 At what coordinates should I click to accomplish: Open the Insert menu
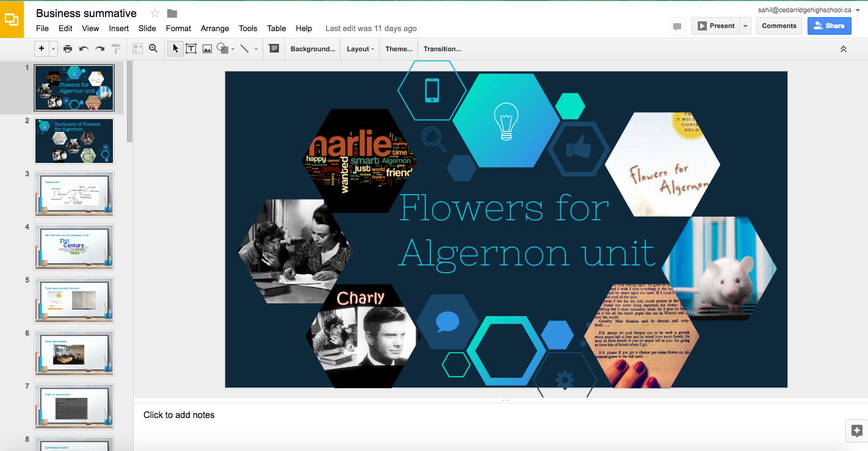[x=119, y=28]
